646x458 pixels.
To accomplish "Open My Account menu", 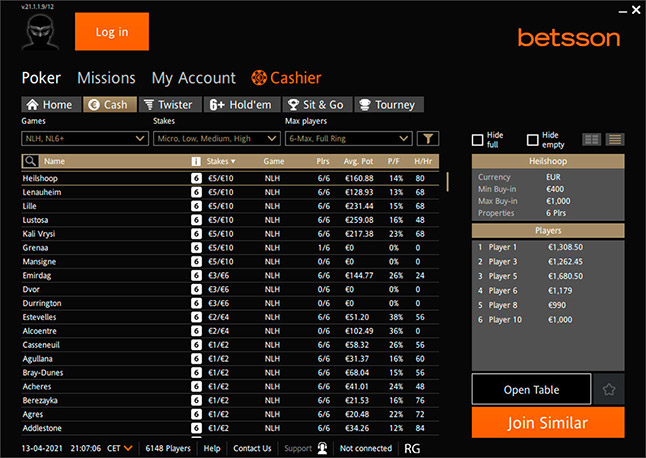I will pos(194,78).
